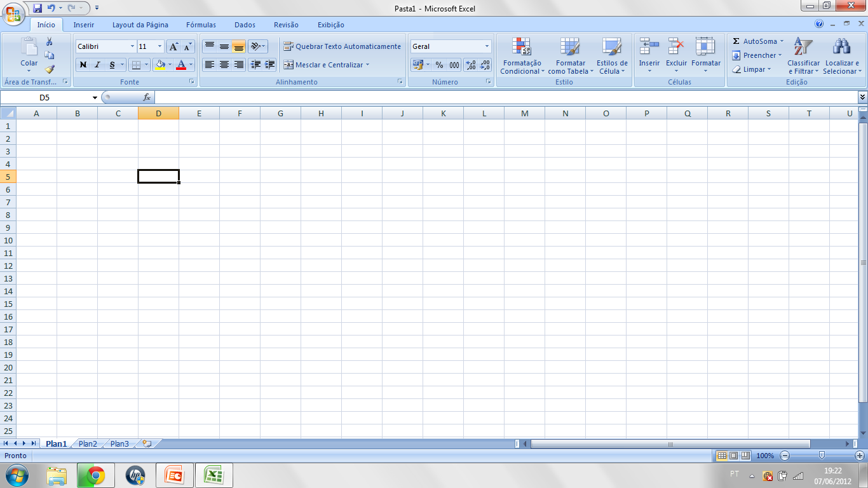Align text to the middle vertically
The width and height of the screenshot is (868, 488).
224,46
